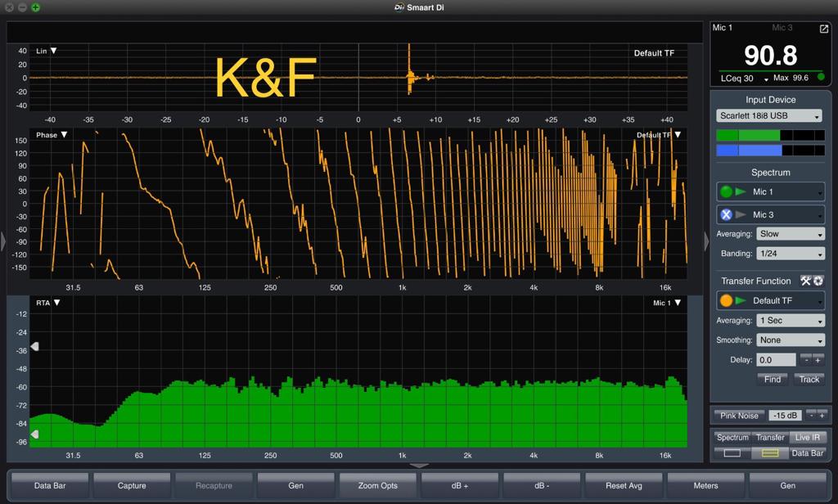Open Transfer Function tools (wrench icon)

805,281
